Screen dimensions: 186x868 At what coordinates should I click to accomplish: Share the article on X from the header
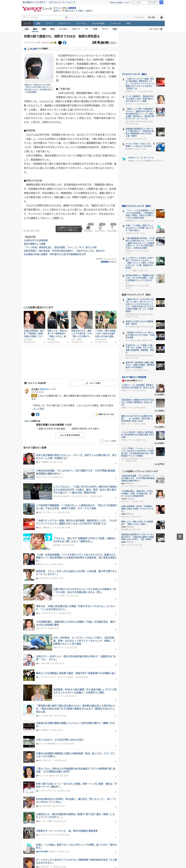tap(60, 43)
